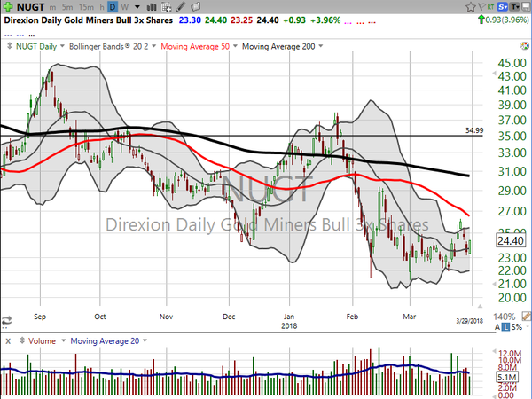Select the 1-minute 'm' timeframe
Viewport: 532px width, 399px height.
coord(52,7)
